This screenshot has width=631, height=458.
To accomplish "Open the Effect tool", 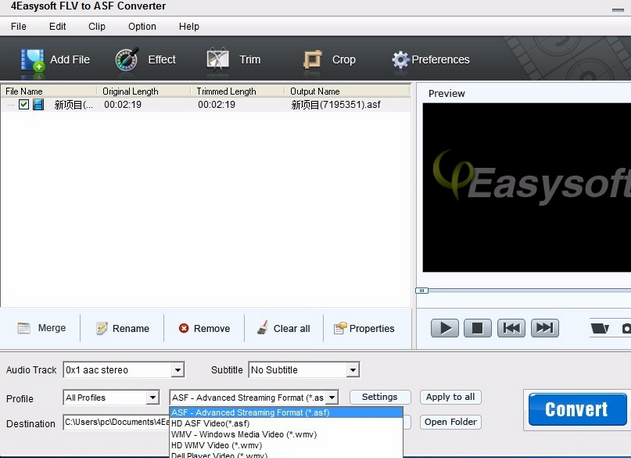I will (126, 60).
